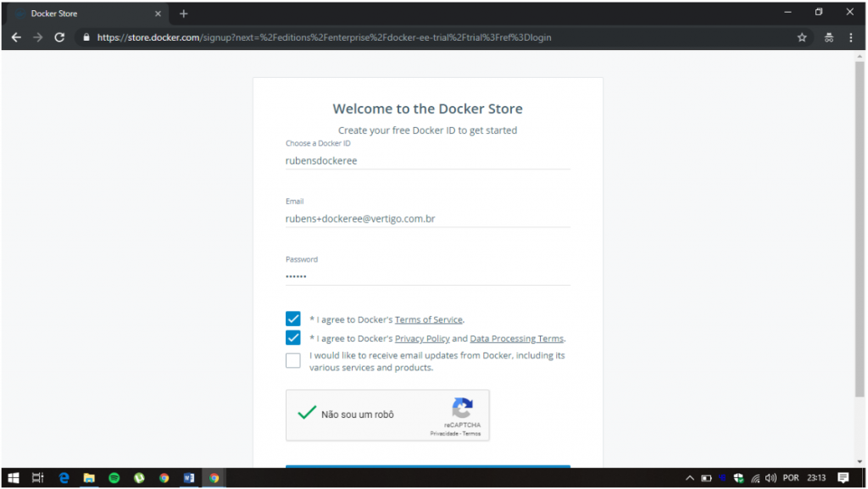Select the Docker Store tab
Viewport: 868px width, 489px height.
pyautogui.click(x=85, y=14)
